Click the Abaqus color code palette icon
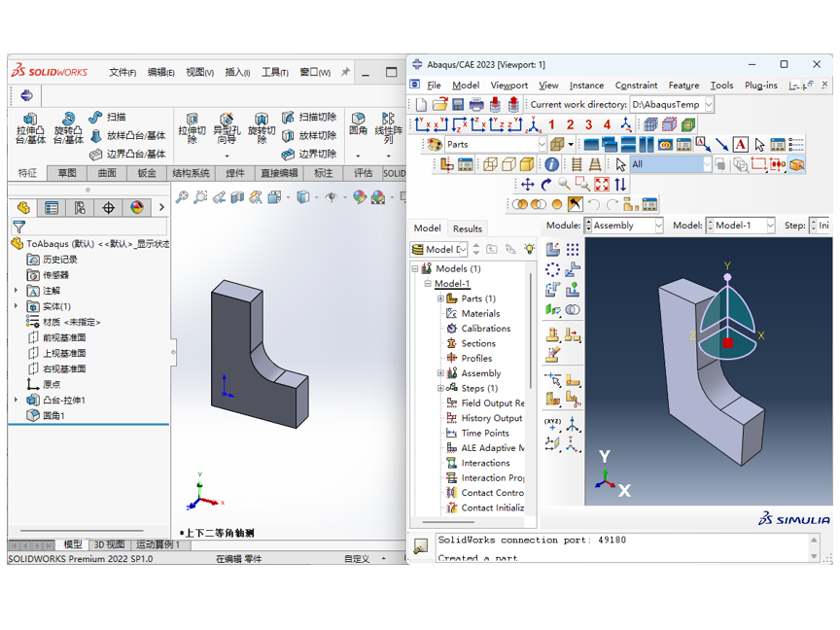Image resolution: width=840 pixels, height=630 pixels. coord(435,144)
